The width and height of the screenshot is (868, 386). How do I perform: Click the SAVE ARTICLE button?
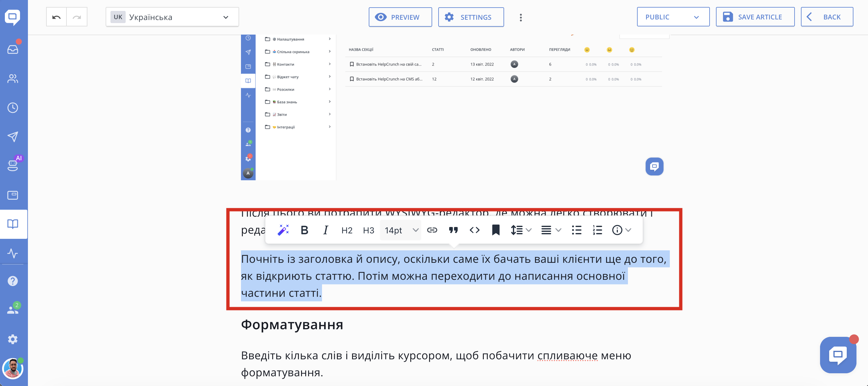[x=755, y=17]
